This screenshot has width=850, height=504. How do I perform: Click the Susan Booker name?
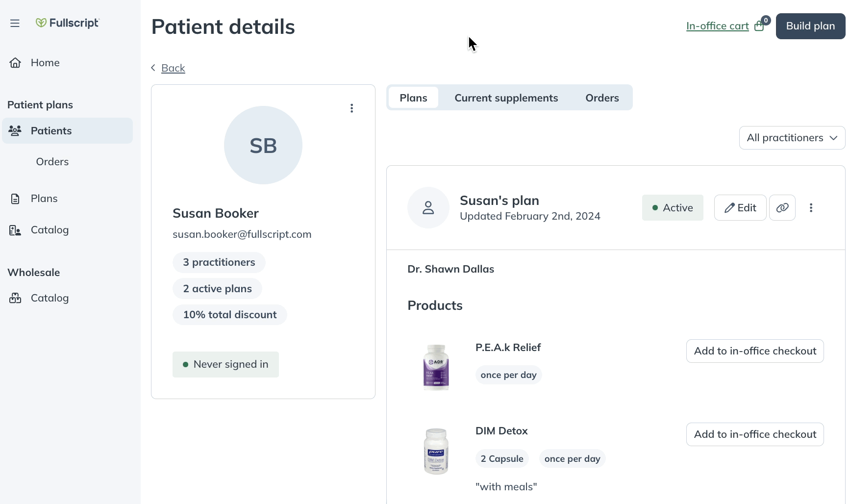(x=216, y=213)
